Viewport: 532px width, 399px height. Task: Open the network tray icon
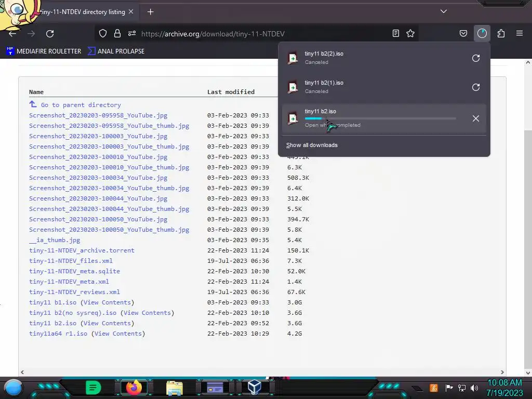pos(462,388)
